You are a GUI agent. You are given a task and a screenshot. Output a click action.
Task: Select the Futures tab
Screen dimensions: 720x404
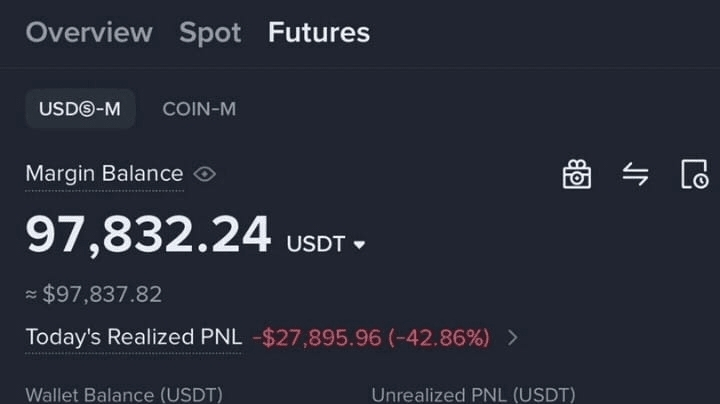319,33
